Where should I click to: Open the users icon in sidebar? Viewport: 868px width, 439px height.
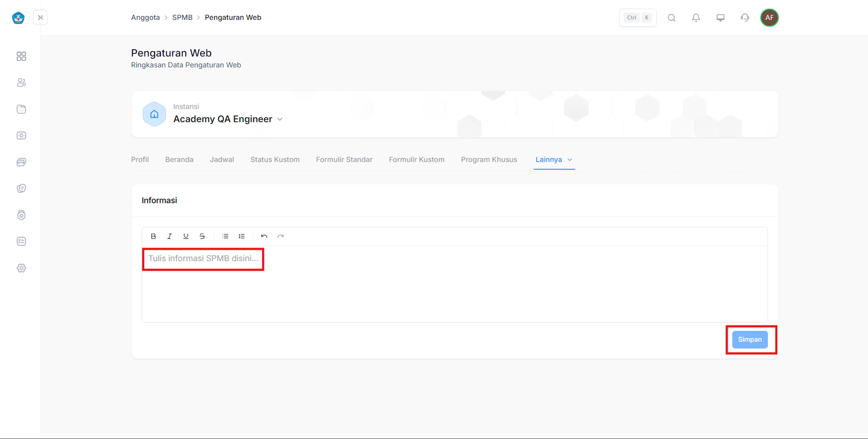point(21,83)
